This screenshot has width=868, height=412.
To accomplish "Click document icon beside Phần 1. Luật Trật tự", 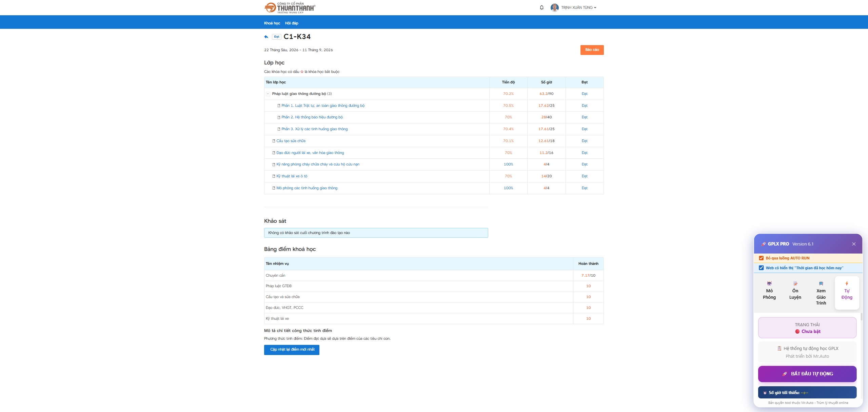I will pos(279,106).
